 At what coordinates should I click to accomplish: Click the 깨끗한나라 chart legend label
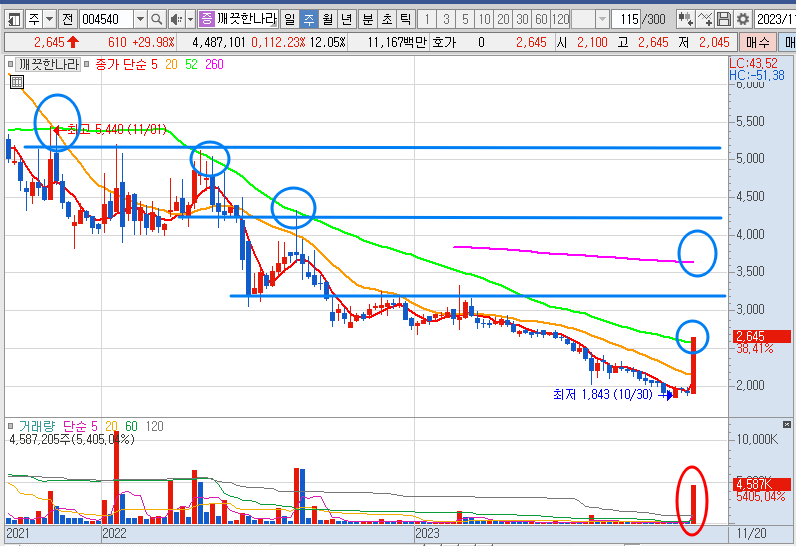[49, 64]
